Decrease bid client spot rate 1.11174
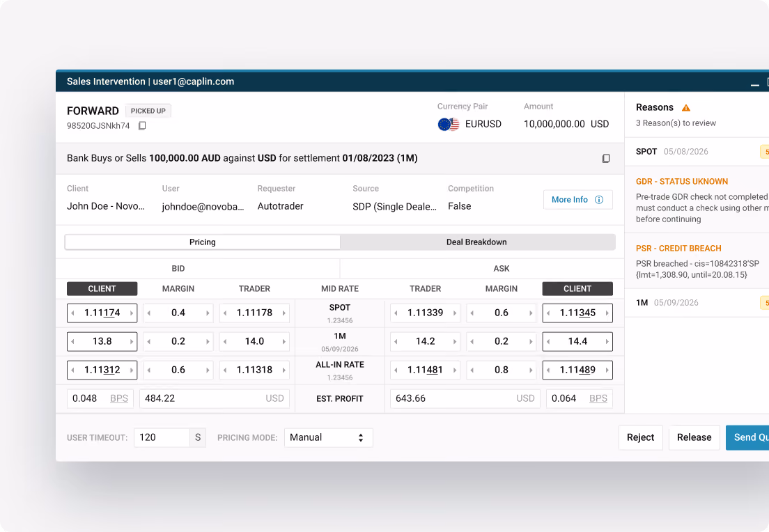 coord(73,313)
